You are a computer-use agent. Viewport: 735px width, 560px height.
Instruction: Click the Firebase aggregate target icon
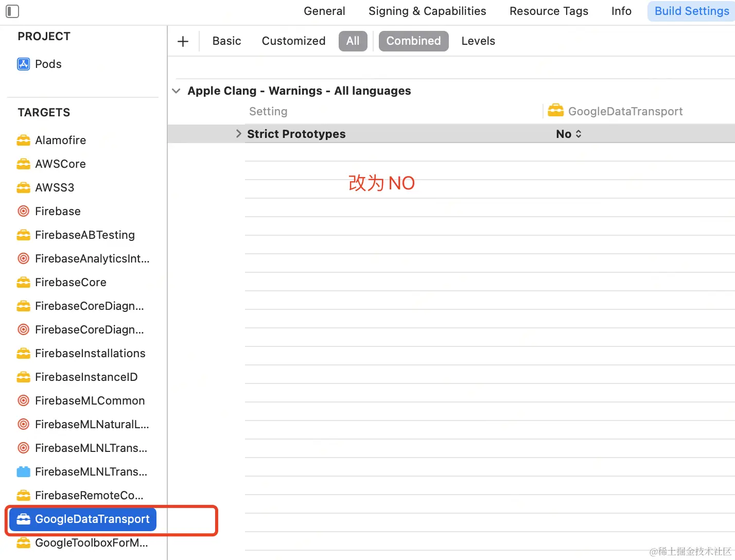(24, 211)
